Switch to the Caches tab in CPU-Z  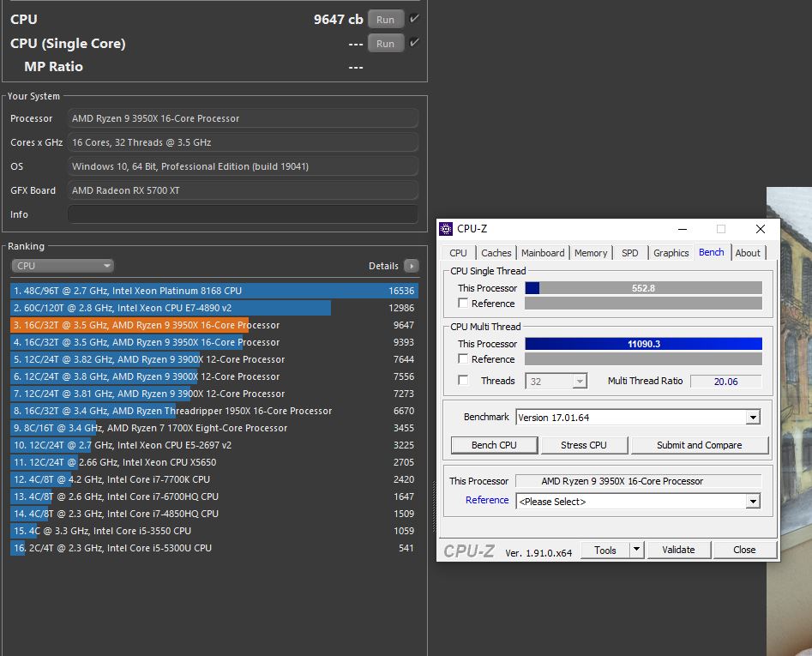pyautogui.click(x=496, y=253)
